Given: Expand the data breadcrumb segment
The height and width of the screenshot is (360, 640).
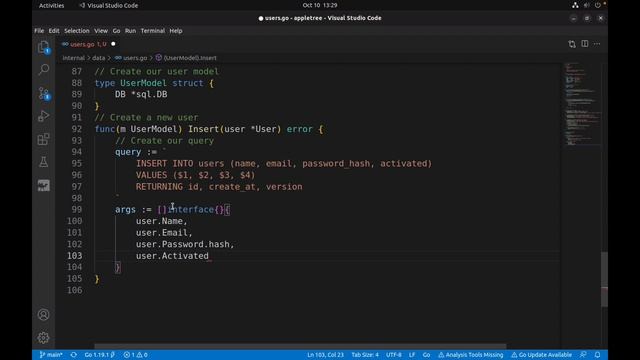Looking at the screenshot, I should pyautogui.click(x=98, y=58).
